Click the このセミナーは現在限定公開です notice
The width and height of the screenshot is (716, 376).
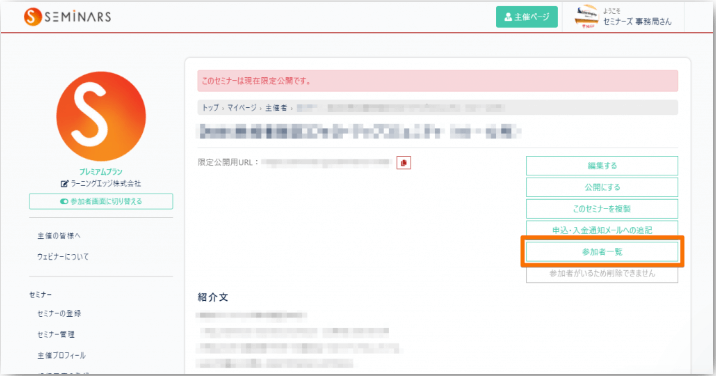(437, 81)
